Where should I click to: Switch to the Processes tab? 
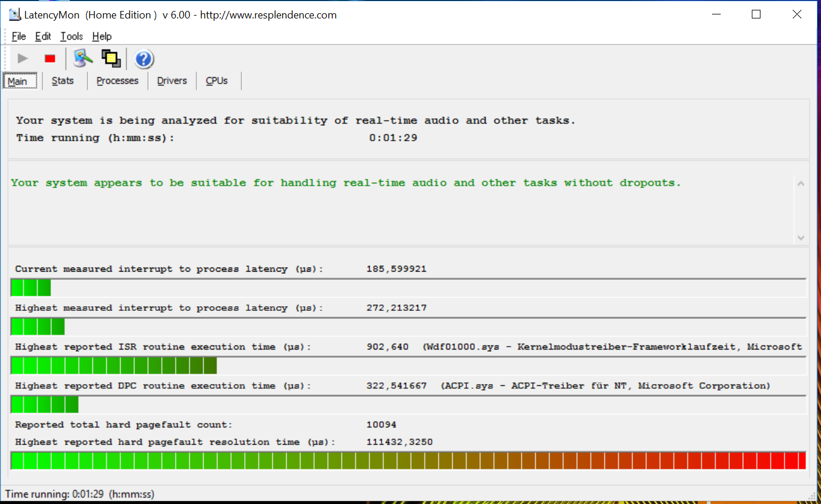(x=117, y=81)
